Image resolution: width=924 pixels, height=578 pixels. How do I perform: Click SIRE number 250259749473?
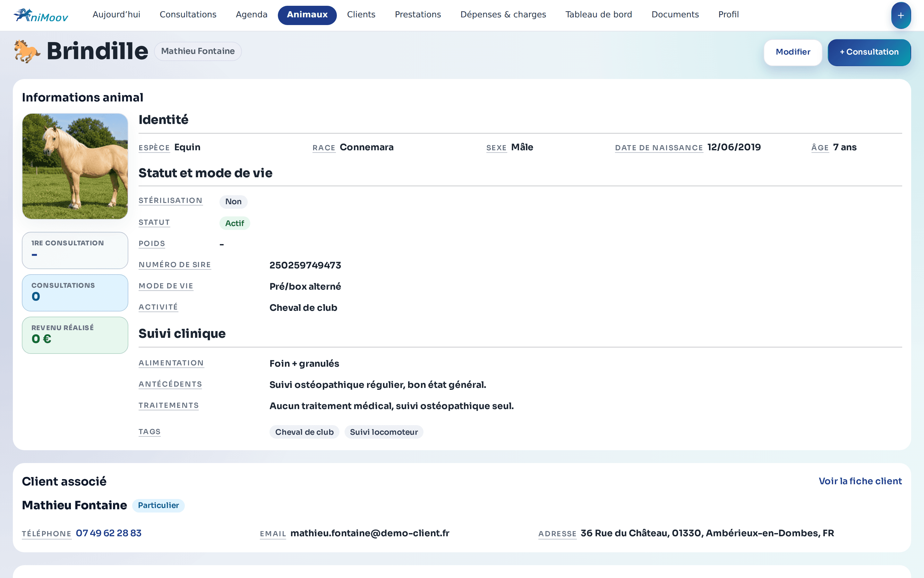[305, 265]
